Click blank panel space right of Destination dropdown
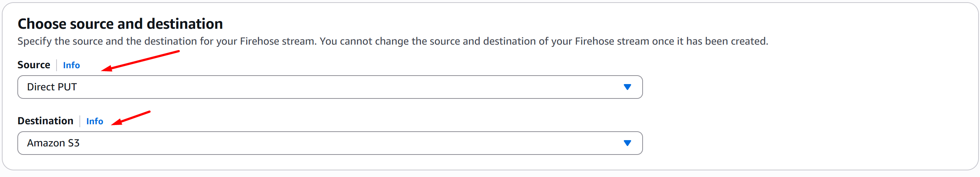The height and width of the screenshot is (177, 980). pyautogui.click(x=799, y=143)
